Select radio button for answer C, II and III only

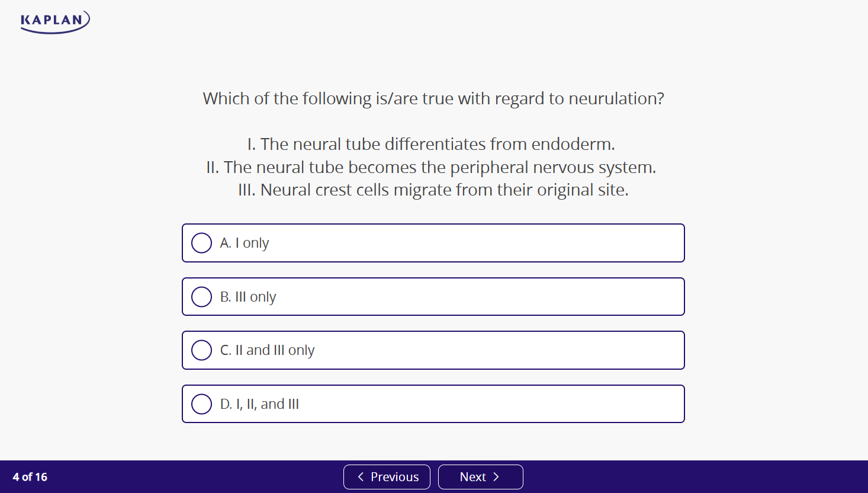click(201, 350)
